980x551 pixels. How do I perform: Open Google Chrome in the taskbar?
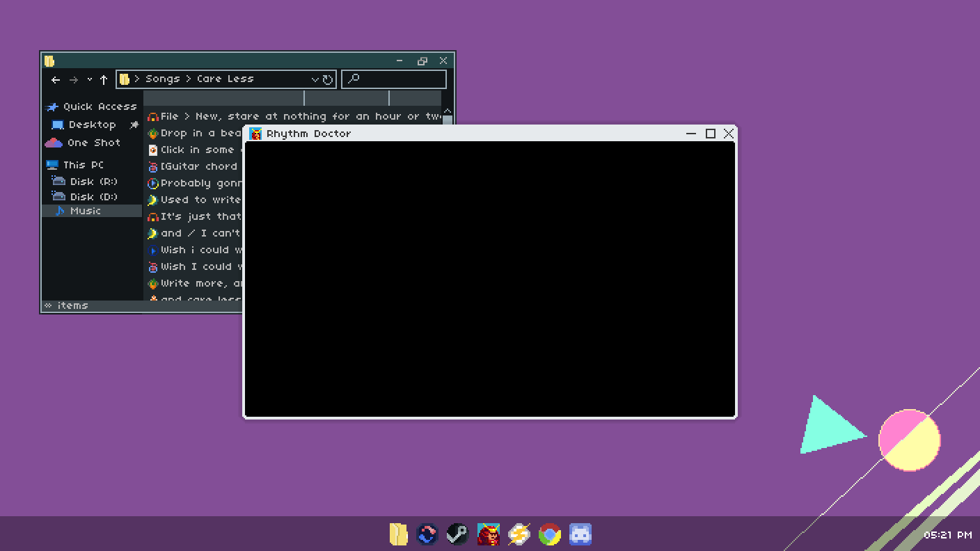(549, 534)
